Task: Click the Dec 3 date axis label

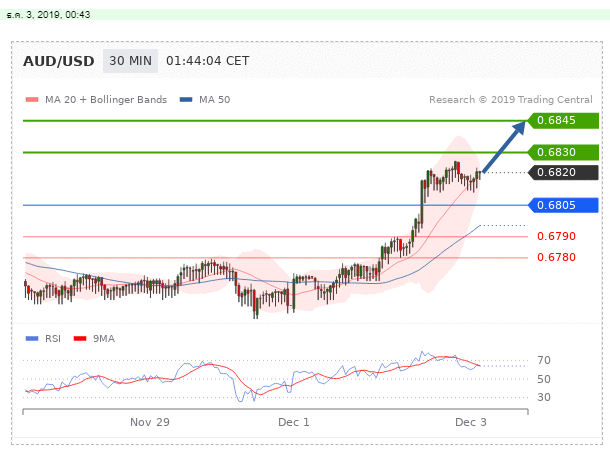Action: (471, 422)
